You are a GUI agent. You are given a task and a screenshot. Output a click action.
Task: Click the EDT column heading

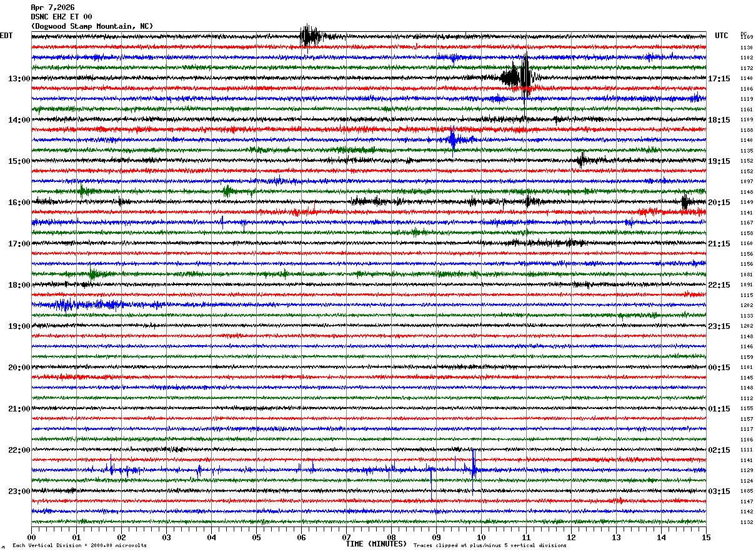click(x=6, y=36)
